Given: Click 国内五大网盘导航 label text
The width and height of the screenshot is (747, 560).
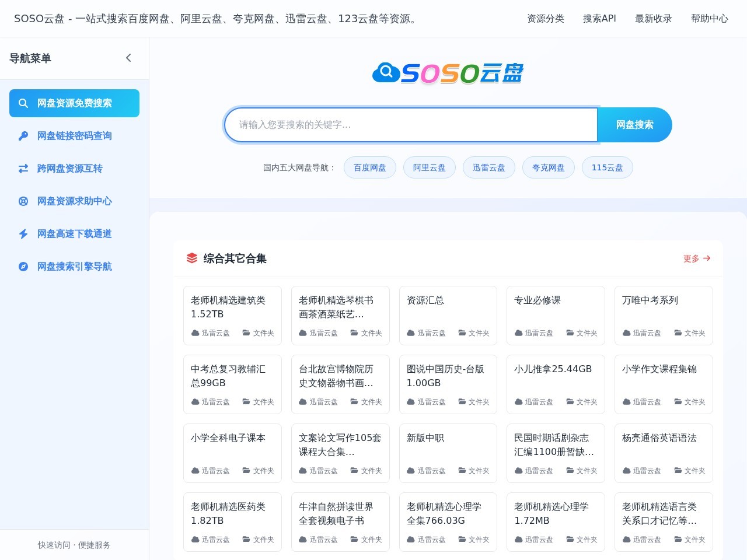Looking at the screenshot, I should click(299, 167).
